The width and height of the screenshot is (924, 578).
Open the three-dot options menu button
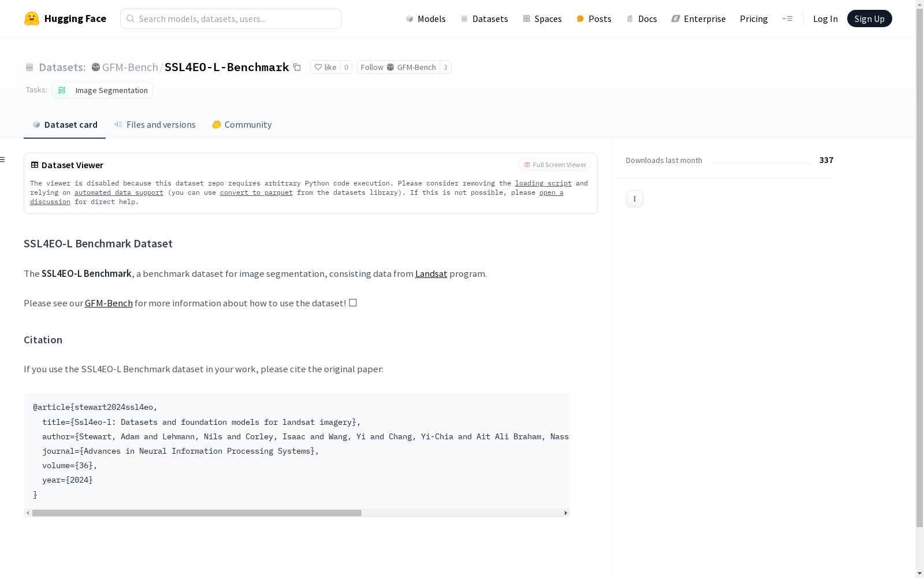point(634,199)
